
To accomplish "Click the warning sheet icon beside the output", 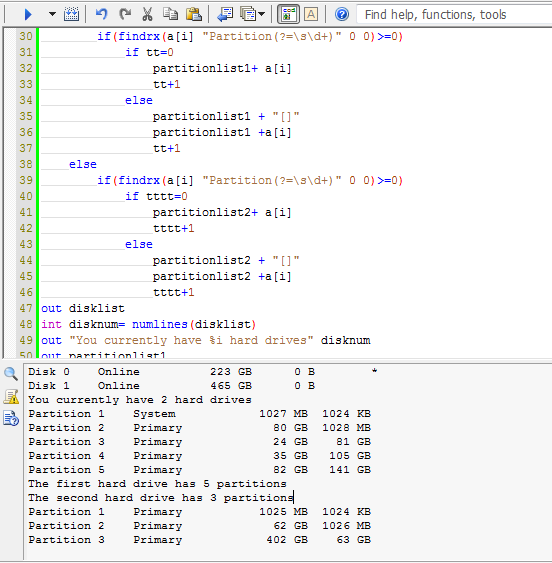I will pyautogui.click(x=11, y=396).
